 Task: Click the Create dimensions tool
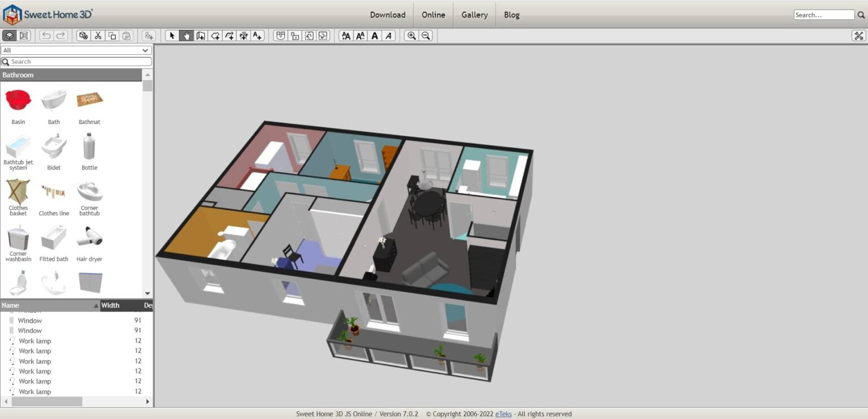pos(243,35)
